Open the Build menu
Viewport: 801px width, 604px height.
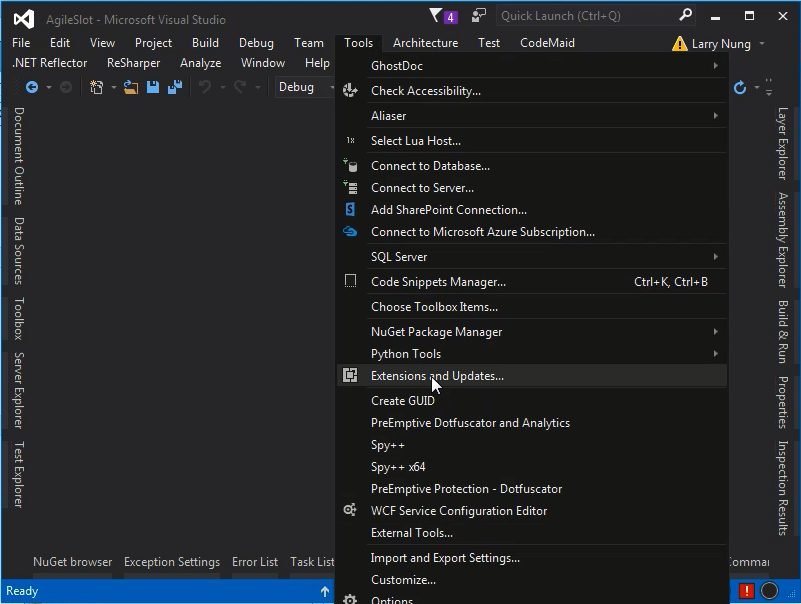click(205, 43)
